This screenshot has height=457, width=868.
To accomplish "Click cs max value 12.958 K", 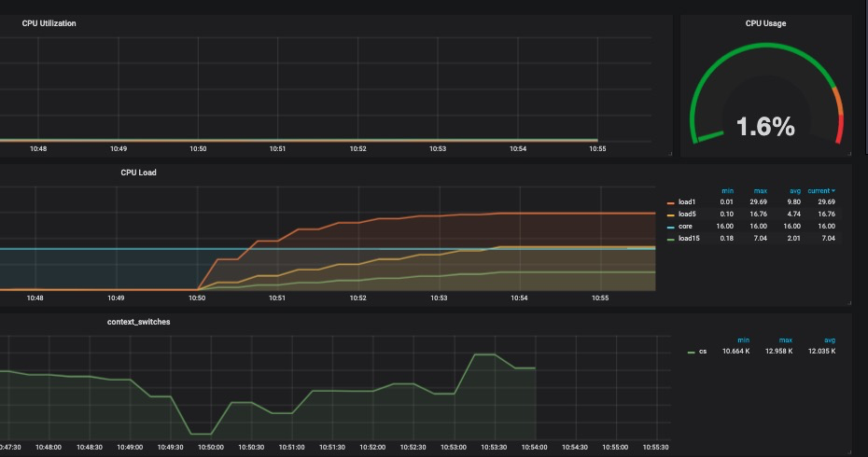I will tap(779, 352).
